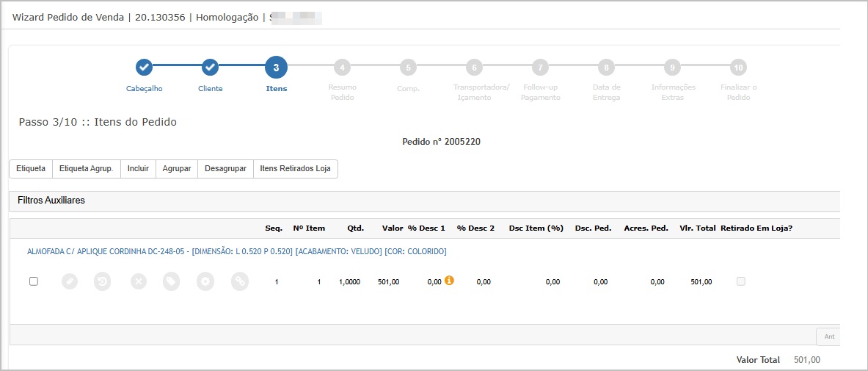Open the ALMOFADA C/ APLIQUE CORDINHA item link

tap(236, 251)
